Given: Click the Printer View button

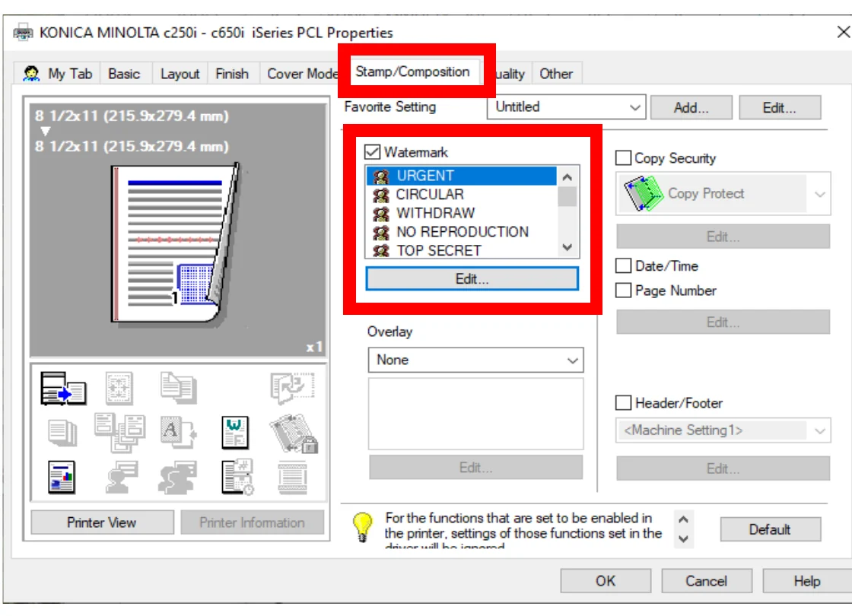Looking at the screenshot, I should pyautogui.click(x=102, y=522).
